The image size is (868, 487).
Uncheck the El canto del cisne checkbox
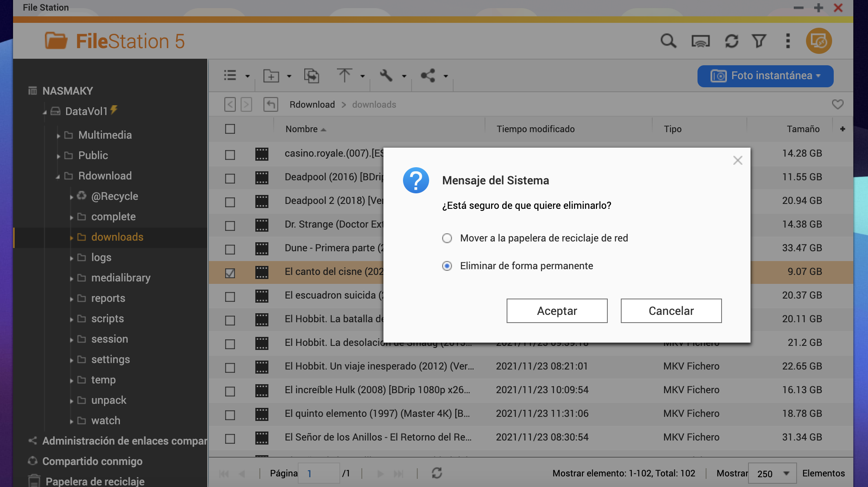[x=230, y=273]
